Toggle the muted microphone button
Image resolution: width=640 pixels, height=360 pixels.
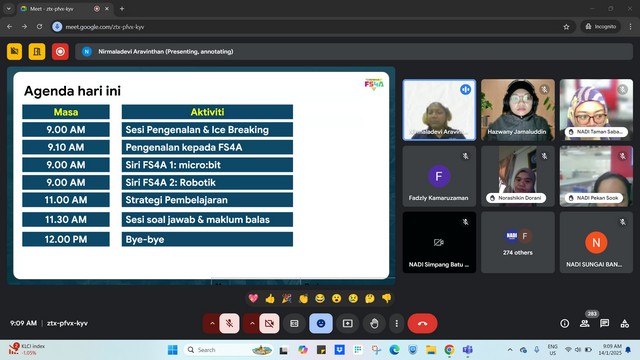(x=229, y=323)
